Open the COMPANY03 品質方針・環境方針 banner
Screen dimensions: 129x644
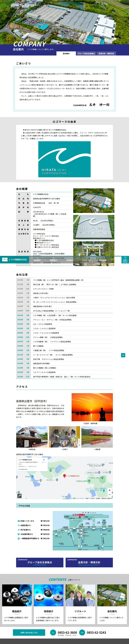pyautogui.click(x=89, y=563)
